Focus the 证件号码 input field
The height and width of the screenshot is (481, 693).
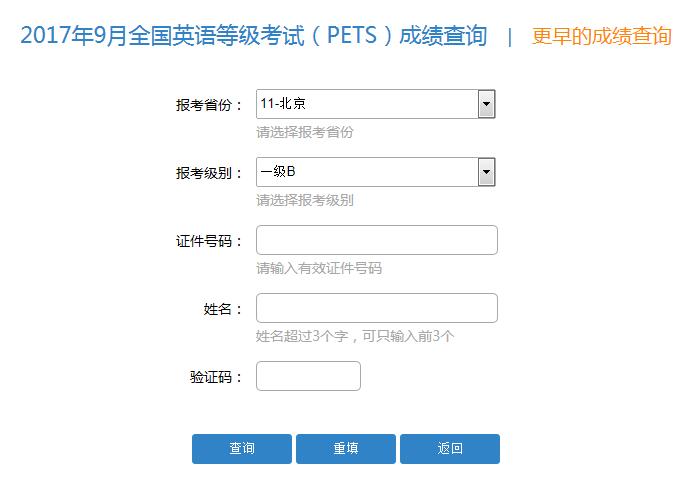click(x=377, y=240)
